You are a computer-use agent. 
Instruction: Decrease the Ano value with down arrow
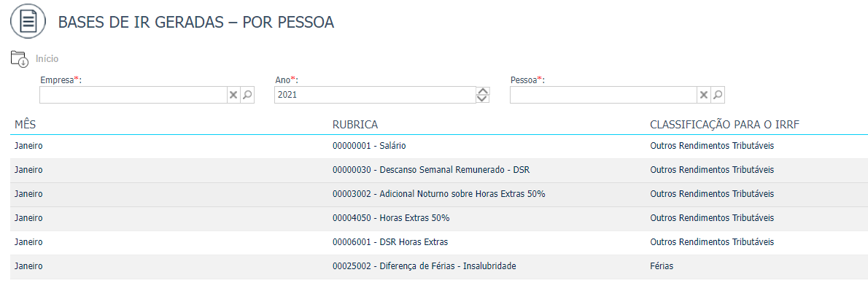click(483, 99)
